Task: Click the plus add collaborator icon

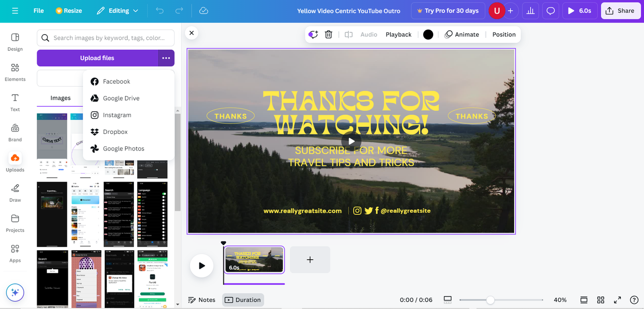Action: point(510,11)
